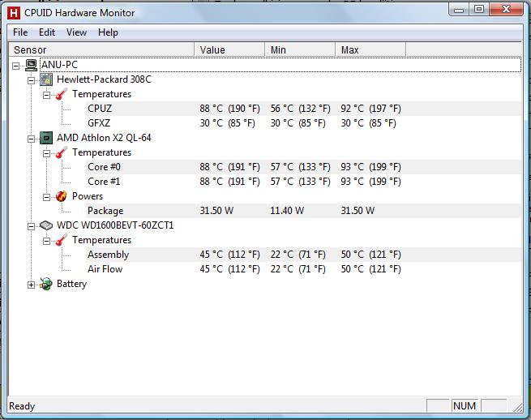Collapse Temperatures under WDC hard drive
The image size is (531, 420).
(x=47, y=241)
